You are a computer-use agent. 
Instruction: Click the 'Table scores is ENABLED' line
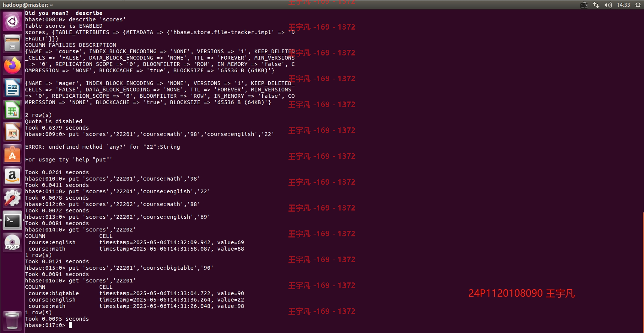tap(64, 26)
